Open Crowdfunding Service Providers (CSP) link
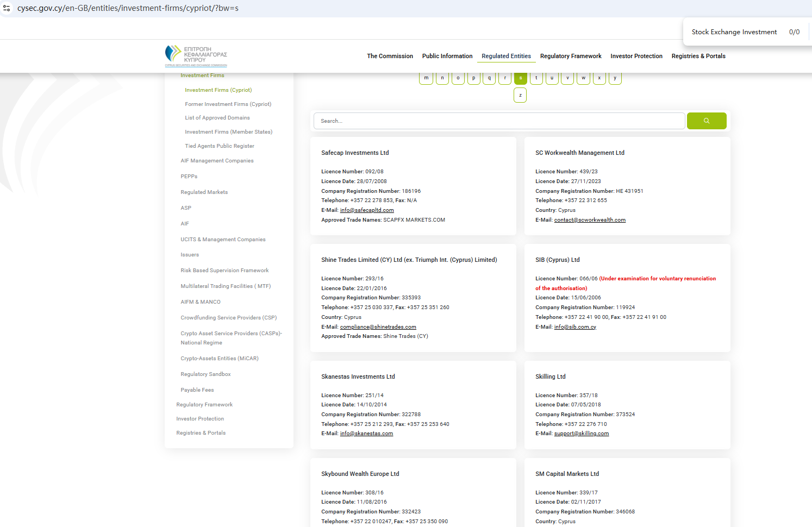Image resolution: width=812 pixels, height=527 pixels. click(228, 318)
